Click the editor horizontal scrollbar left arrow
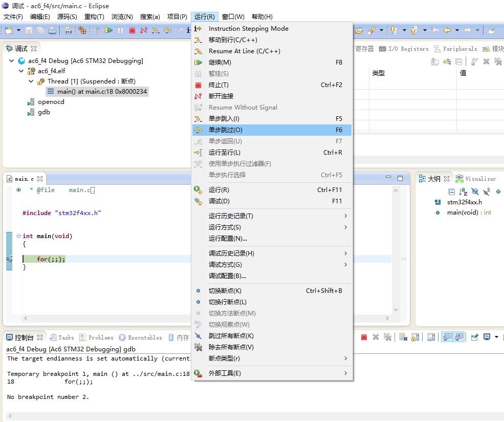 coord(26,318)
